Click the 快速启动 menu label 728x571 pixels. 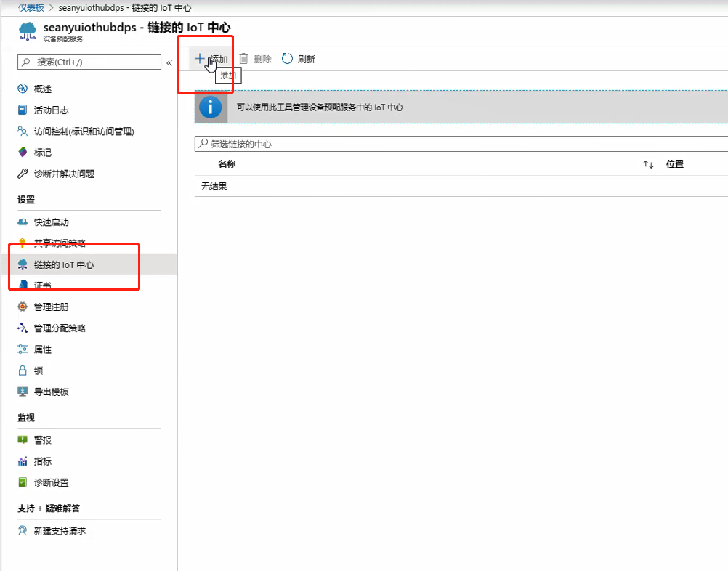(51, 222)
